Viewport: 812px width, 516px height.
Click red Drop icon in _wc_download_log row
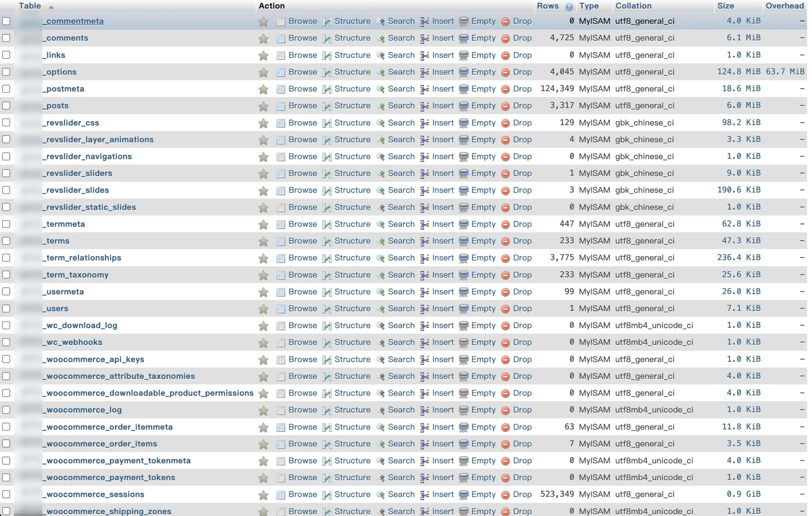tap(505, 326)
